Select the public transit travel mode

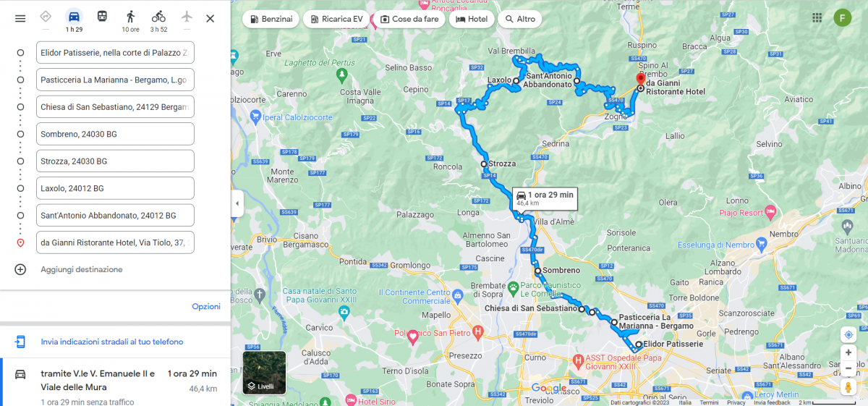(102, 17)
